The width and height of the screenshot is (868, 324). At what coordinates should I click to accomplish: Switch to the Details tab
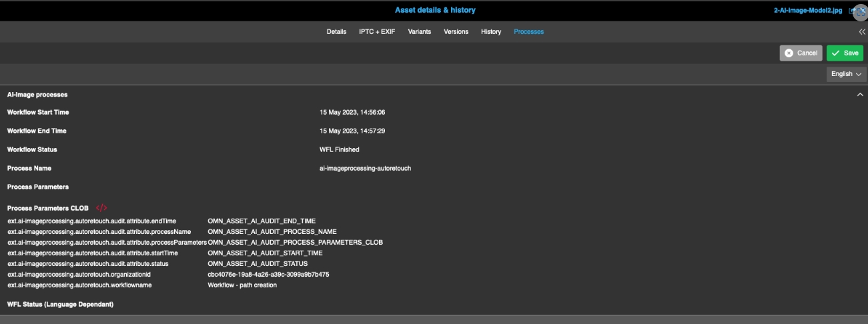tap(336, 32)
